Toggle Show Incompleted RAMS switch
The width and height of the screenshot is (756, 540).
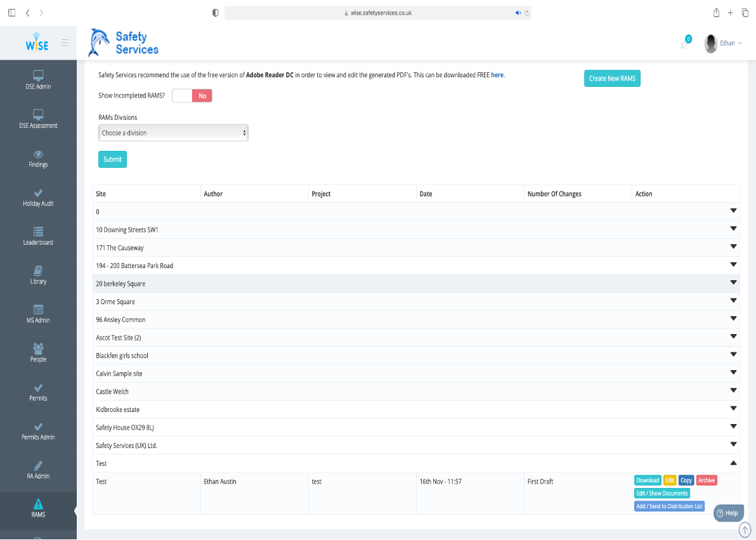pos(192,96)
